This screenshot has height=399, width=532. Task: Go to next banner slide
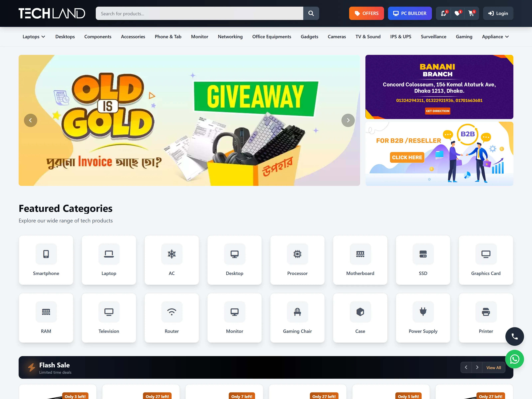(348, 120)
